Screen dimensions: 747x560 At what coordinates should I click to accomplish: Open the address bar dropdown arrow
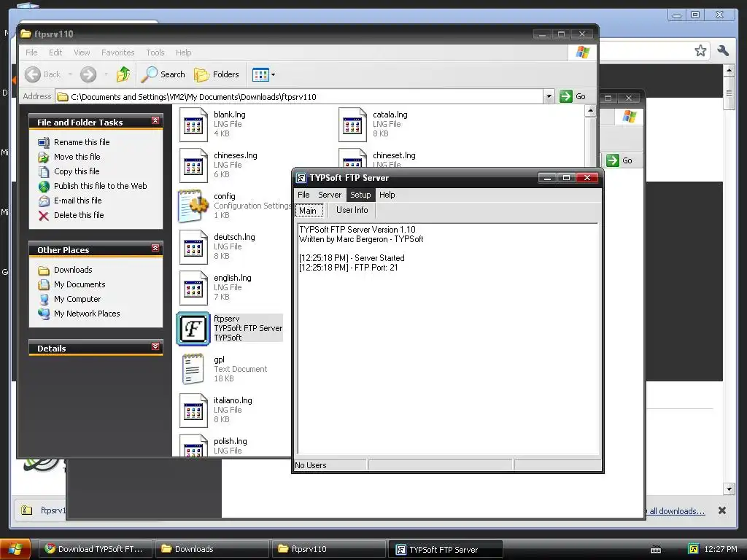pyautogui.click(x=549, y=97)
